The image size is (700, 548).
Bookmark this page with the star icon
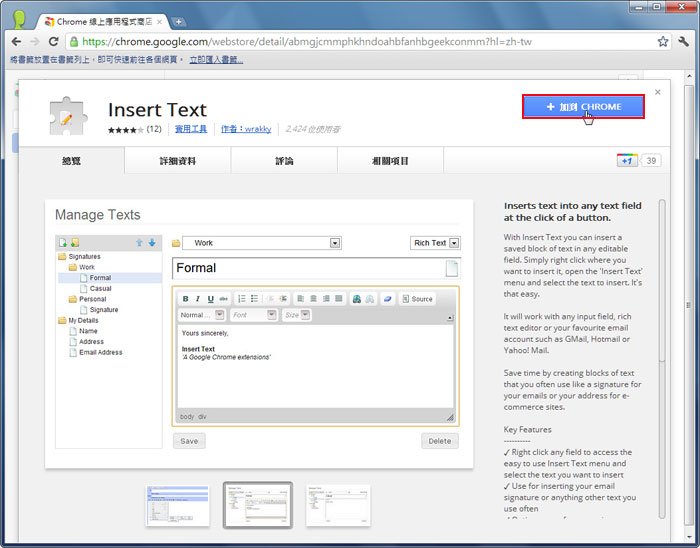coord(662,42)
